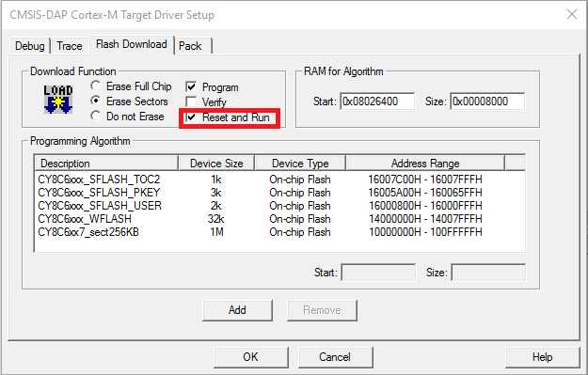Switch to the Debug tab
The image size is (588, 375).
coord(29,46)
